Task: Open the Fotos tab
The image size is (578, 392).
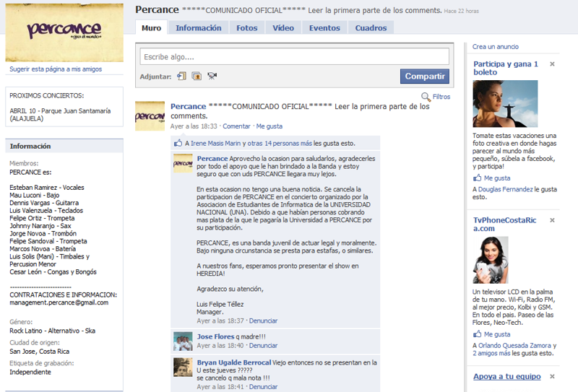Action: point(246,28)
